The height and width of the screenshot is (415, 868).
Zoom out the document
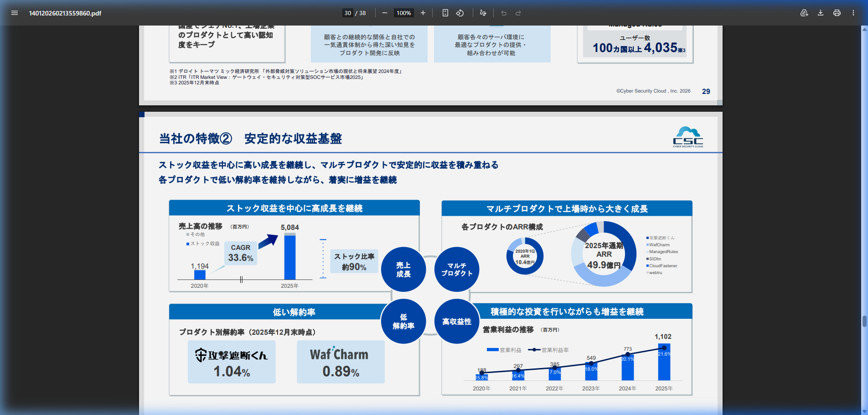click(384, 13)
